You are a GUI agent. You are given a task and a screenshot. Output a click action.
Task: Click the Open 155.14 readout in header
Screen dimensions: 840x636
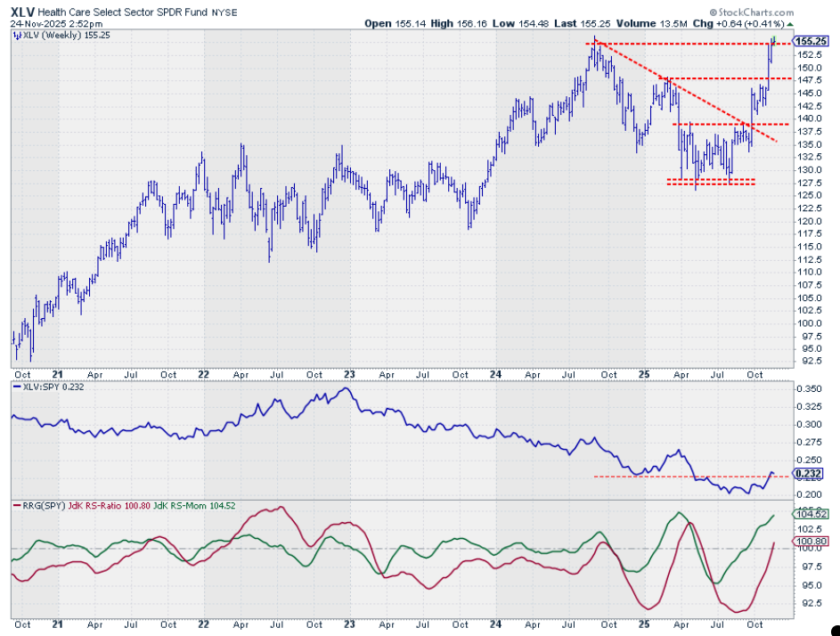(395, 25)
